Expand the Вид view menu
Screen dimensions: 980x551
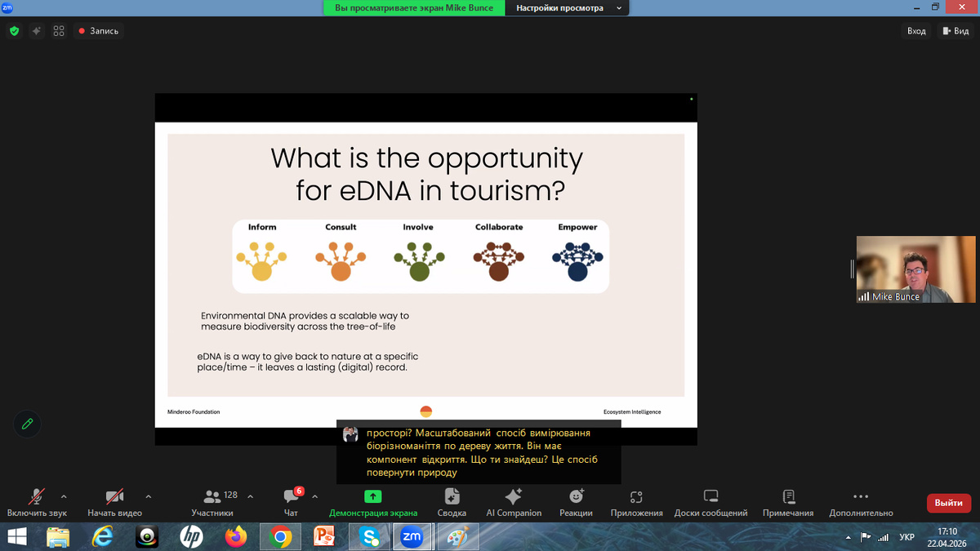955,31
